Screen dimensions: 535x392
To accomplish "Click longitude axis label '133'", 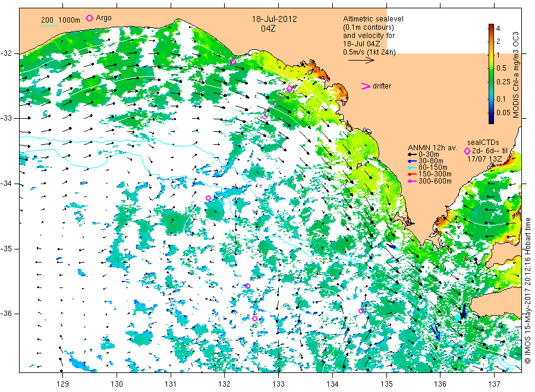I will (278, 384).
